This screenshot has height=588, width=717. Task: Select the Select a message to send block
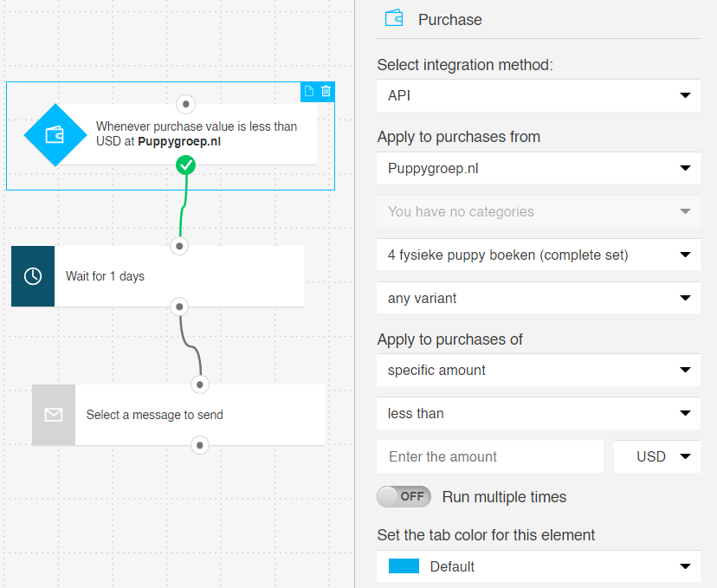tap(178, 415)
